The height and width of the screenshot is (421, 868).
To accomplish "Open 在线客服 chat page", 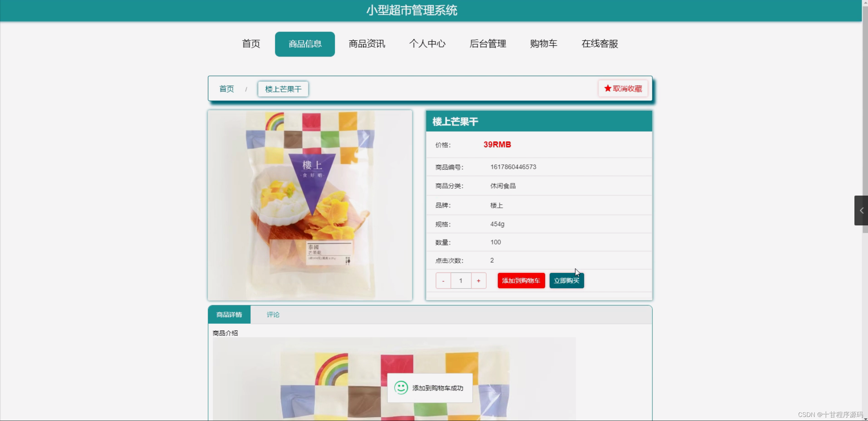I will click(600, 44).
